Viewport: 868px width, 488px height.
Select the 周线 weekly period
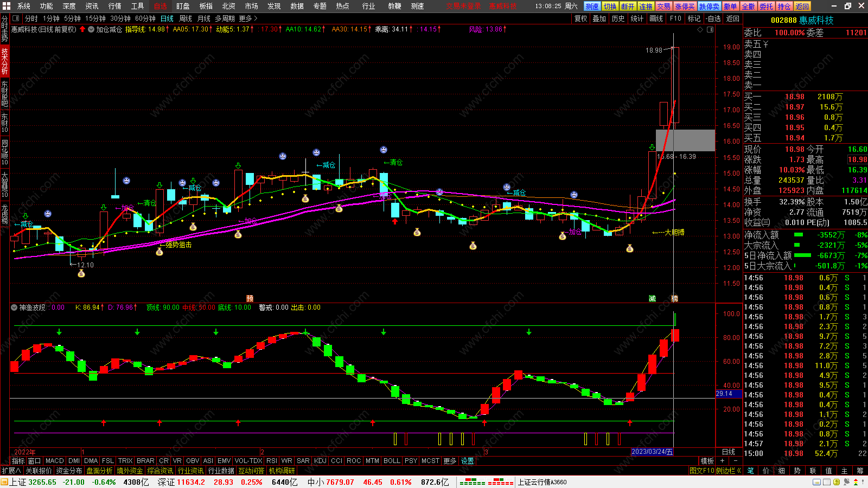point(186,18)
